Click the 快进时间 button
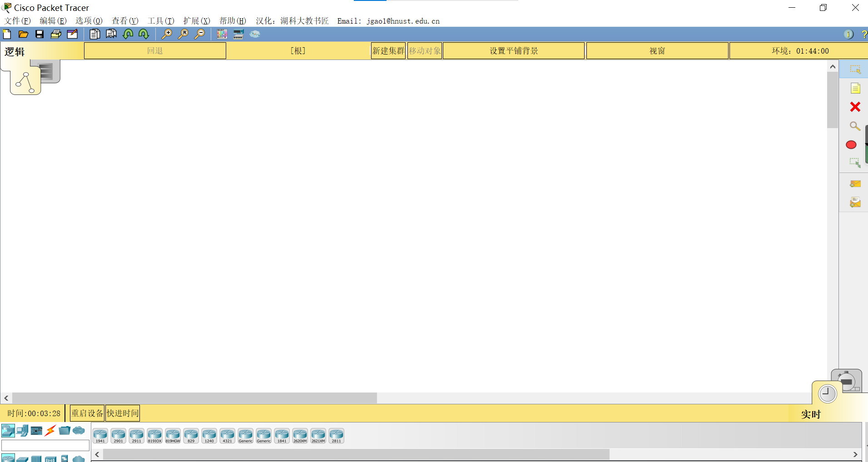 click(x=123, y=413)
